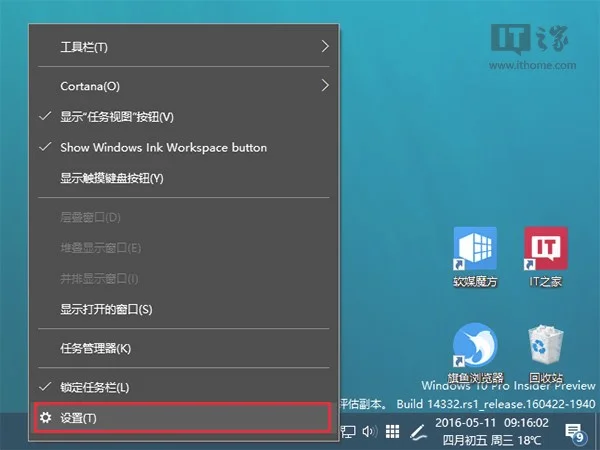Click the grid icon in the system tray

tap(392, 432)
